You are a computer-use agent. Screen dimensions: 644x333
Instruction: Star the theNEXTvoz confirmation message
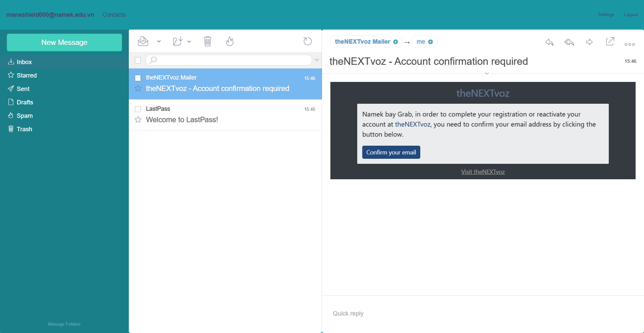point(138,89)
